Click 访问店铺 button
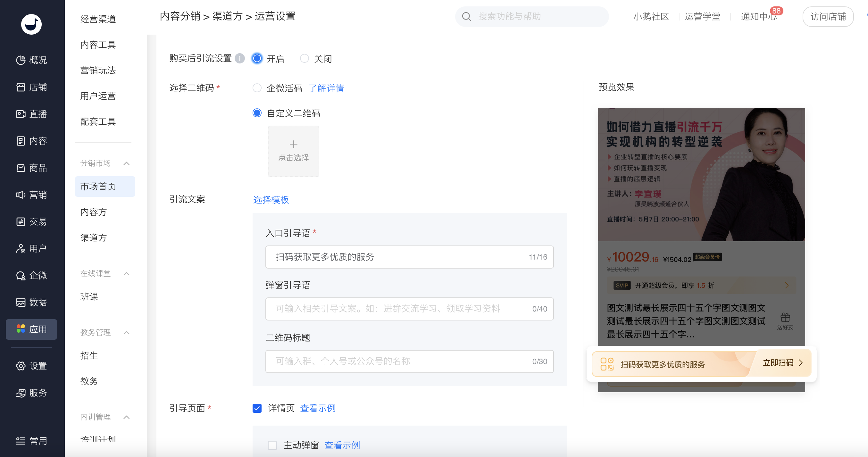The width and height of the screenshot is (868, 457). pyautogui.click(x=828, y=17)
